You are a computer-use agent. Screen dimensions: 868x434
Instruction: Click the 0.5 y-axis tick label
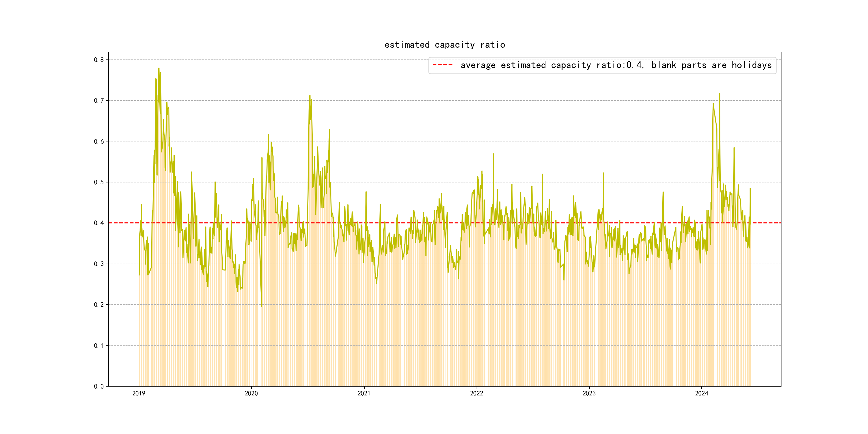[x=99, y=182]
